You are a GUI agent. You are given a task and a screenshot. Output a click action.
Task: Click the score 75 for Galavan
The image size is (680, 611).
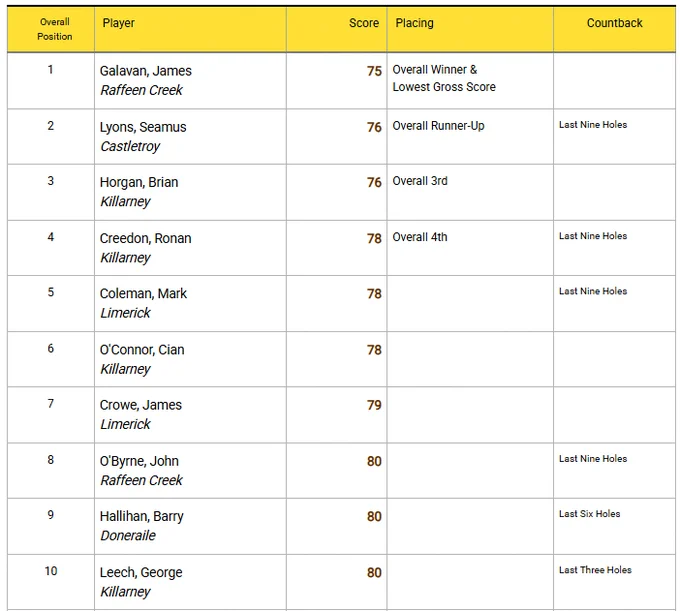click(374, 71)
